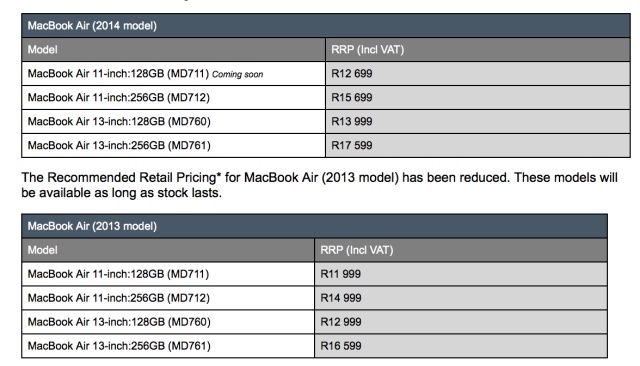Click the R16 599 price cell

461,346
